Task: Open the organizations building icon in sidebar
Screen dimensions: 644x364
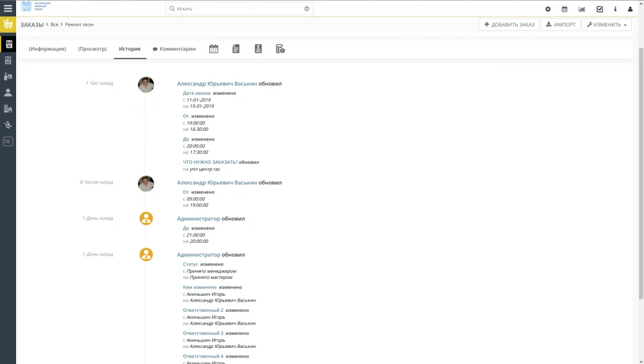Action: pos(8,109)
